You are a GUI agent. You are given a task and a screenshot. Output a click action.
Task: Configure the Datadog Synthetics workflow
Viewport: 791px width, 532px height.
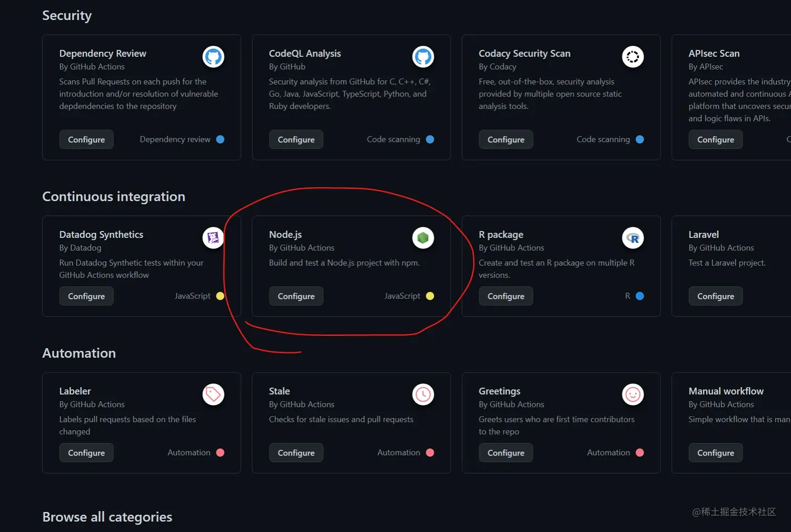click(x=86, y=296)
